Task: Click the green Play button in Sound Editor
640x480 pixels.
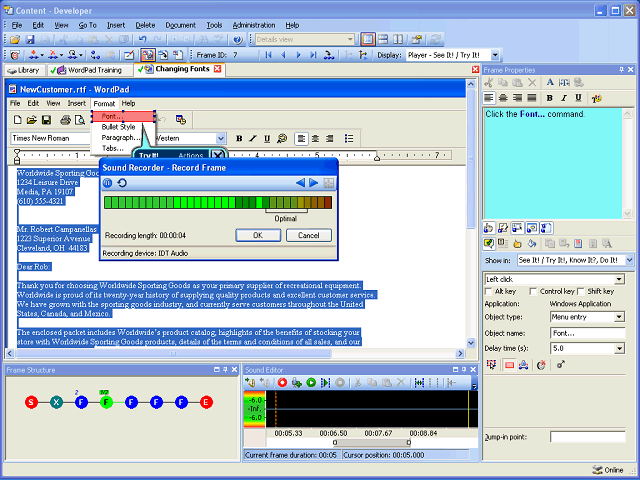Action: [311, 382]
